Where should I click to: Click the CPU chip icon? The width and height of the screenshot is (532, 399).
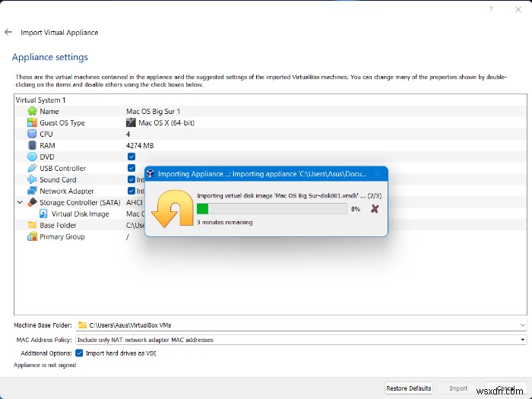tap(32, 134)
